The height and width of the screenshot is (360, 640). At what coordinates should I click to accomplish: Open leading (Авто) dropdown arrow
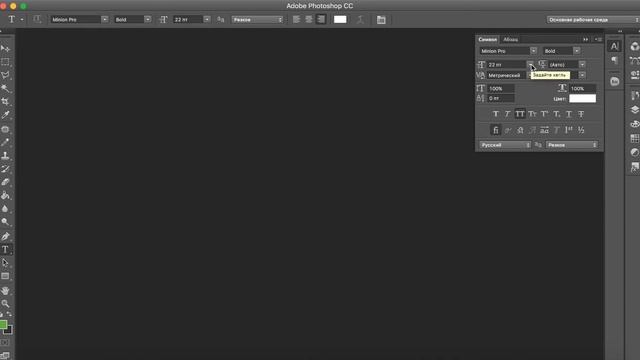(582, 64)
